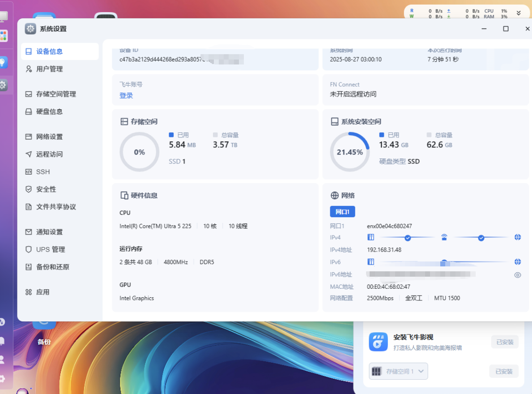Click the 存储空间 header icon
Viewport: 532px width, 394px height.
coord(124,121)
